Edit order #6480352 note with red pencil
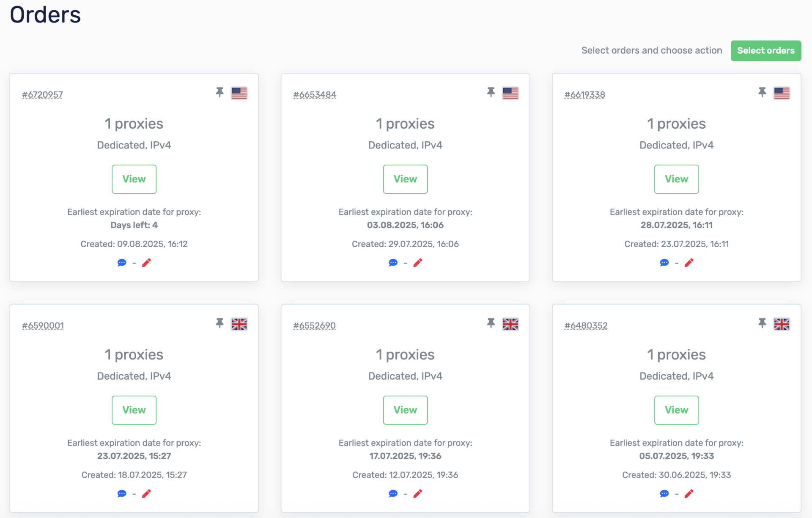The height and width of the screenshot is (518, 812). click(x=689, y=493)
